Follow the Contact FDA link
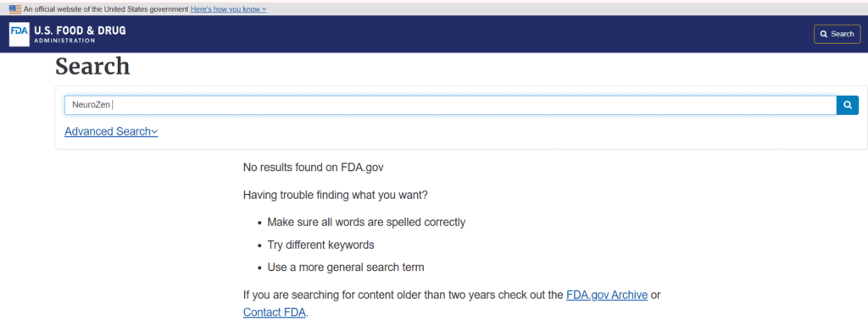868x320 pixels. coord(274,312)
